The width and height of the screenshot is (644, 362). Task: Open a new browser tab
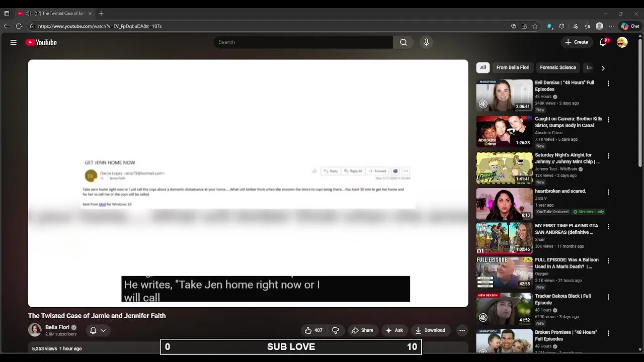coord(101,14)
